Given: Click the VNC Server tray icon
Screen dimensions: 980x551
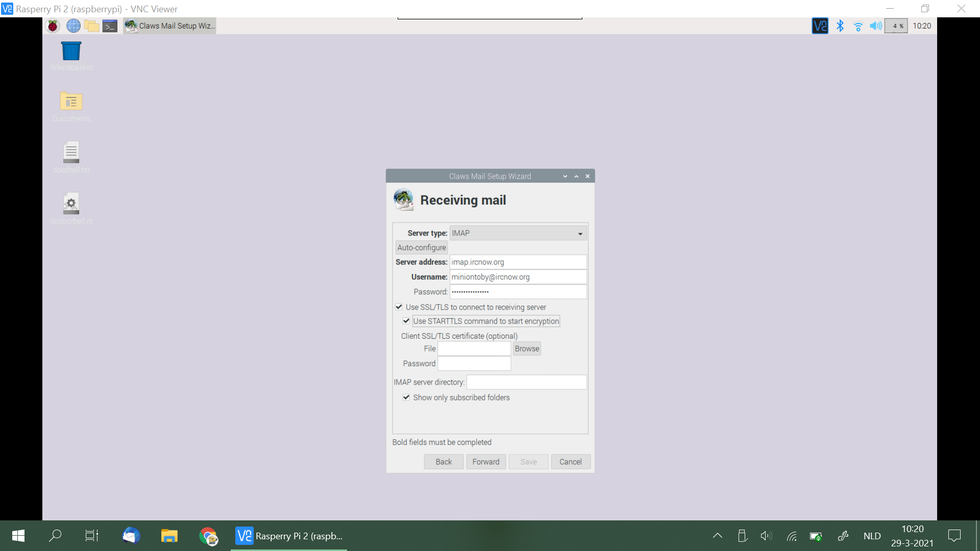Looking at the screenshot, I should pos(820,26).
